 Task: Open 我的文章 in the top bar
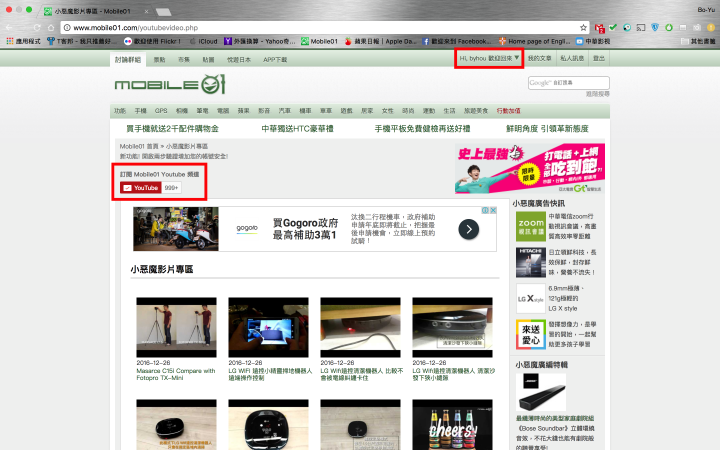(x=540, y=58)
